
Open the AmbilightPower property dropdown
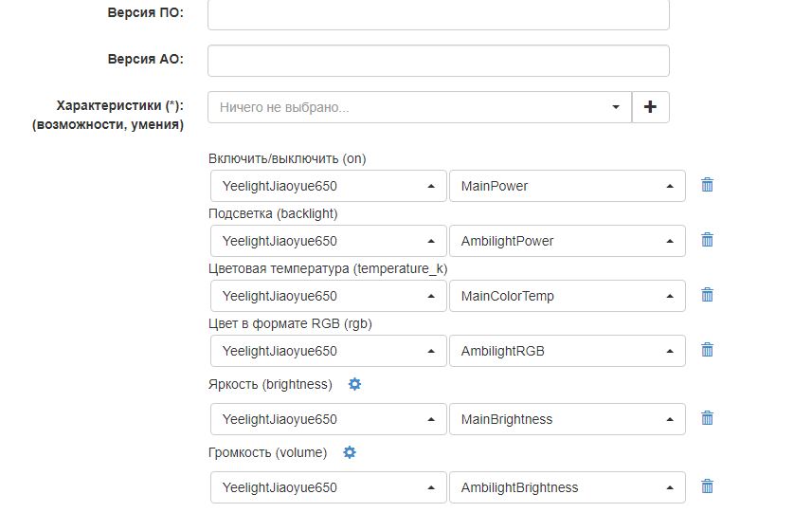coord(567,241)
